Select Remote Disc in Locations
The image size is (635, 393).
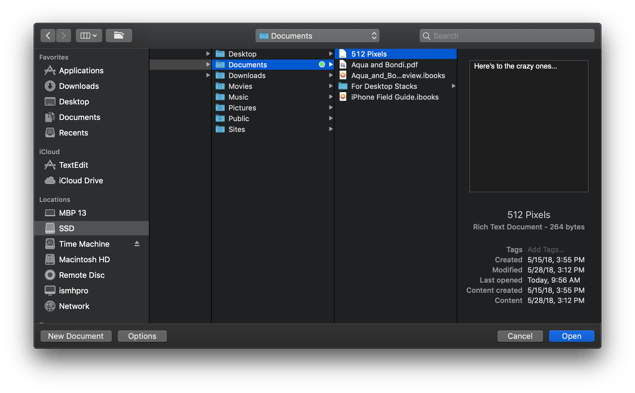point(92,275)
